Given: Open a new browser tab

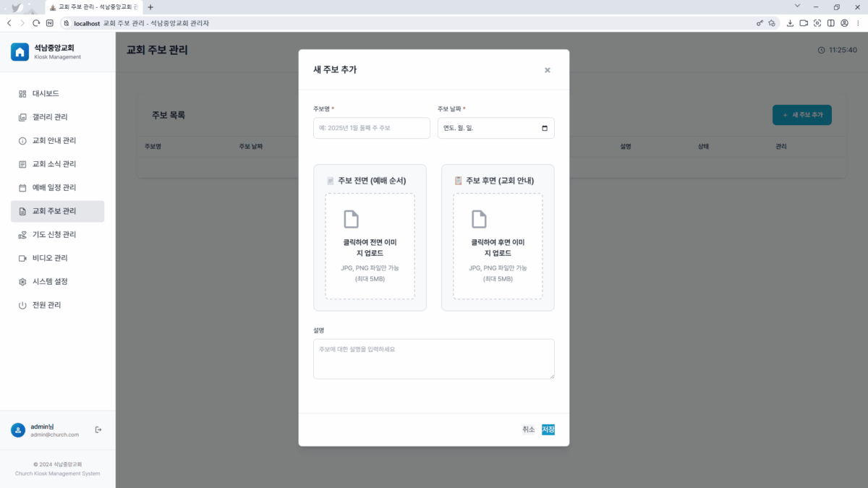Looking at the screenshot, I should [150, 7].
